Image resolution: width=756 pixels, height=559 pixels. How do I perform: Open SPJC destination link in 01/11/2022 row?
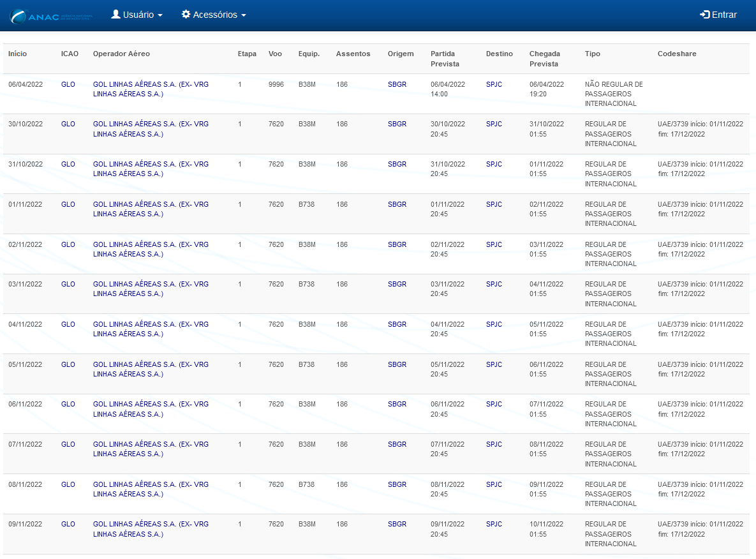(494, 204)
